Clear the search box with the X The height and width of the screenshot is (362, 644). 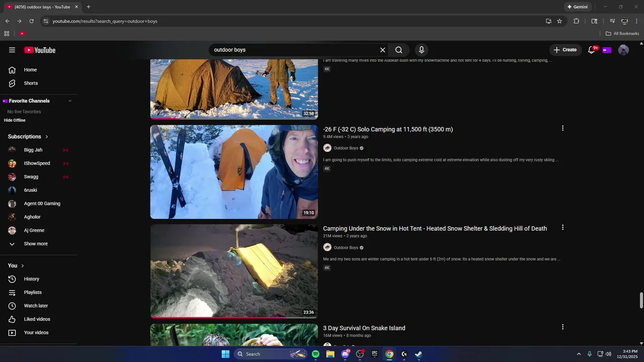pyautogui.click(x=382, y=50)
